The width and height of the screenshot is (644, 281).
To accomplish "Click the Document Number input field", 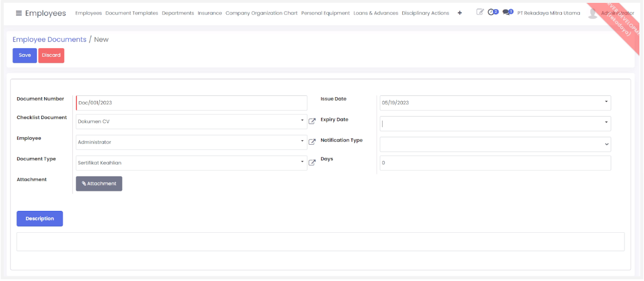I will point(192,103).
